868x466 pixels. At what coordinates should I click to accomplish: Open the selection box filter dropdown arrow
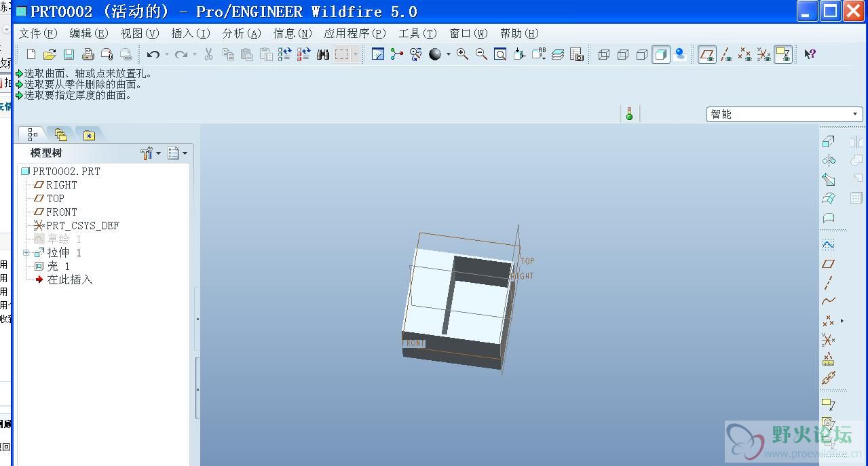(x=355, y=54)
